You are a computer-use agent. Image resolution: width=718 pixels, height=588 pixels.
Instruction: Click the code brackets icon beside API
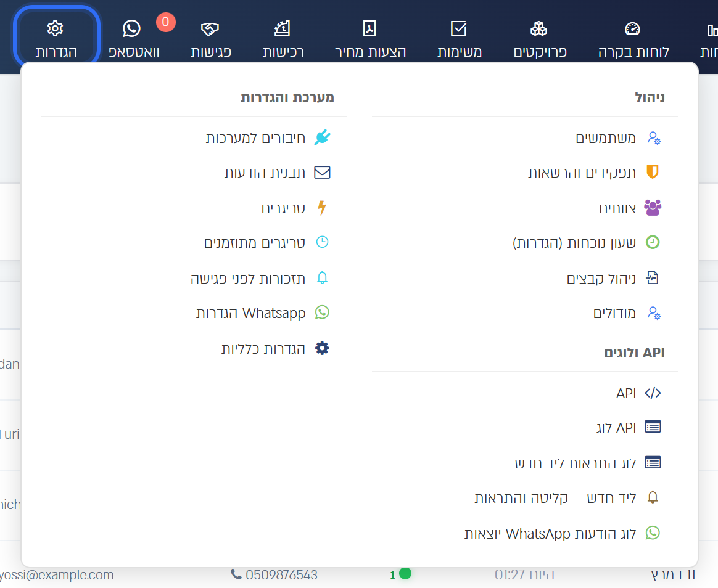(653, 393)
